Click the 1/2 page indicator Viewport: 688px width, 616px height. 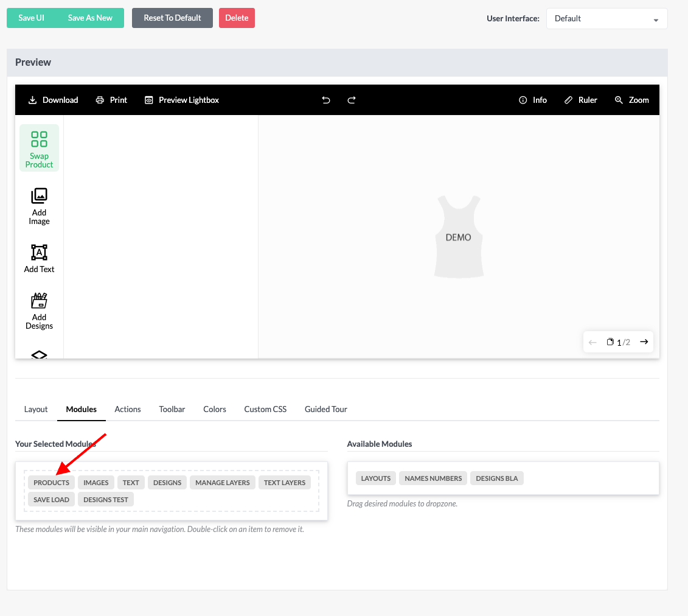point(618,342)
